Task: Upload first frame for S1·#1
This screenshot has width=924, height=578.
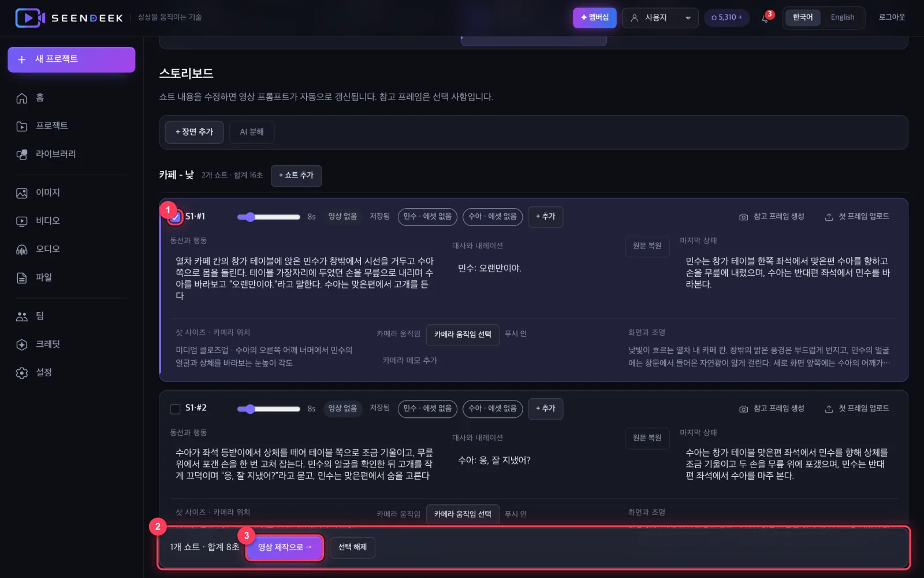Action: point(857,217)
